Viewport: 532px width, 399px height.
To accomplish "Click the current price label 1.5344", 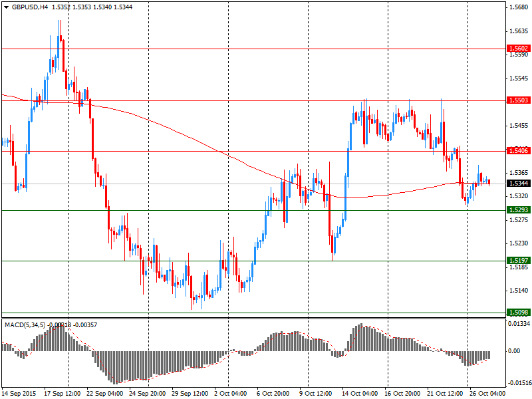I will pos(519,184).
